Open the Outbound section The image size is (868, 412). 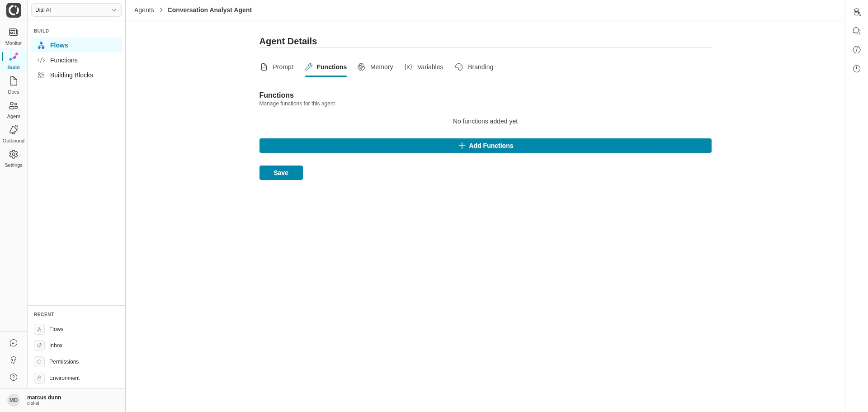(x=14, y=134)
